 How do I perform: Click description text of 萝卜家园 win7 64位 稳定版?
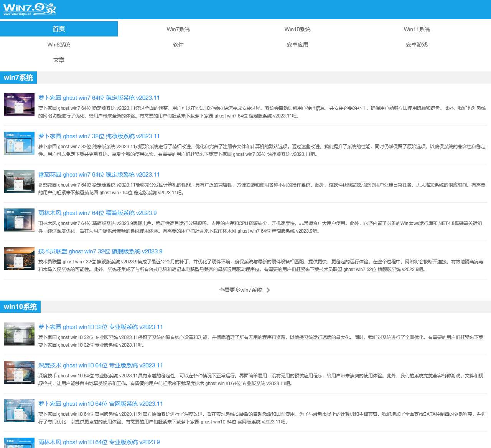point(262,112)
